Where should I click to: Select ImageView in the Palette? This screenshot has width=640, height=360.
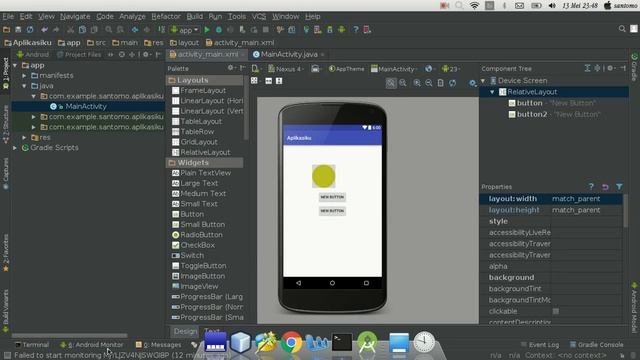coord(199,287)
